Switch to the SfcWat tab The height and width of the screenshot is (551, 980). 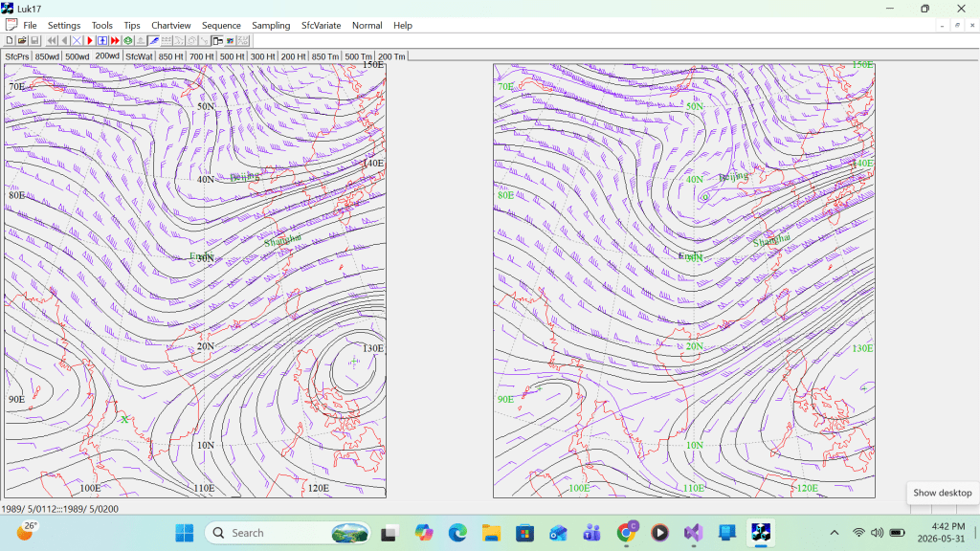(139, 56)
